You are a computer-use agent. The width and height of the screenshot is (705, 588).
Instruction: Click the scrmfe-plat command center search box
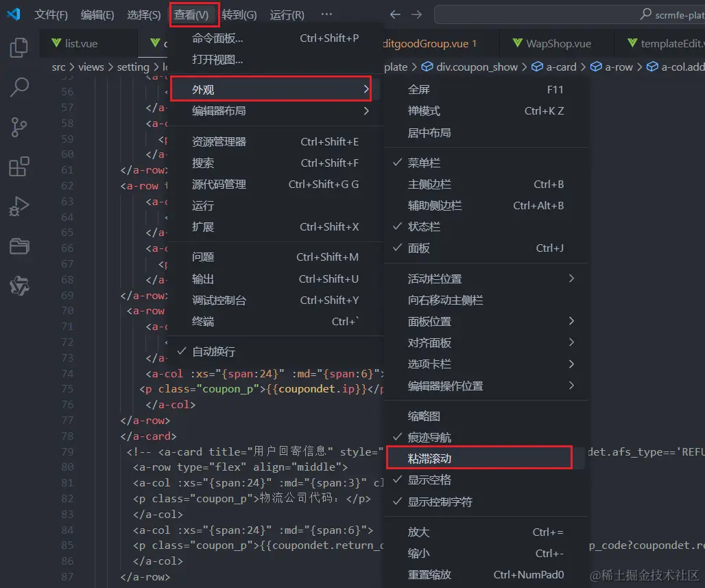[569, 14]
